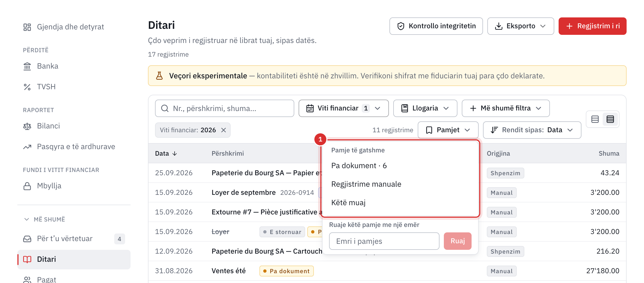This screenshot has height=283, width=644.
Task: Click the Emri i pamjes field
Action: (384, 241)
